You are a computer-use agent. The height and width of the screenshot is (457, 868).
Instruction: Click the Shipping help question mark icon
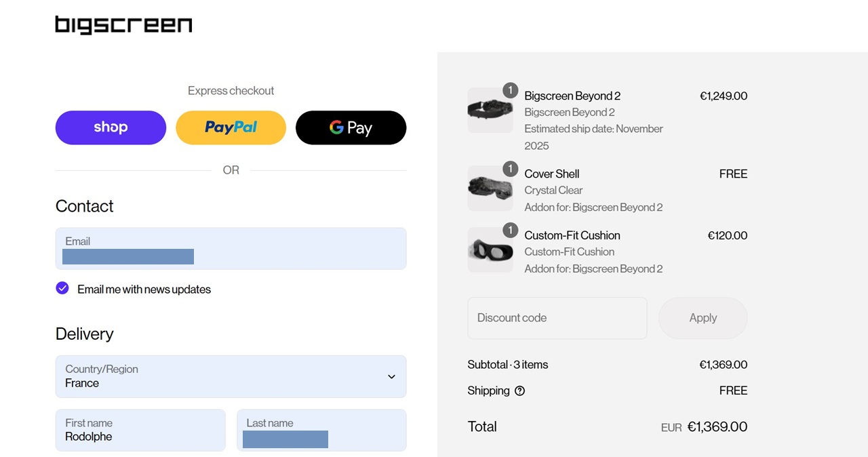(x=520, y=391)
